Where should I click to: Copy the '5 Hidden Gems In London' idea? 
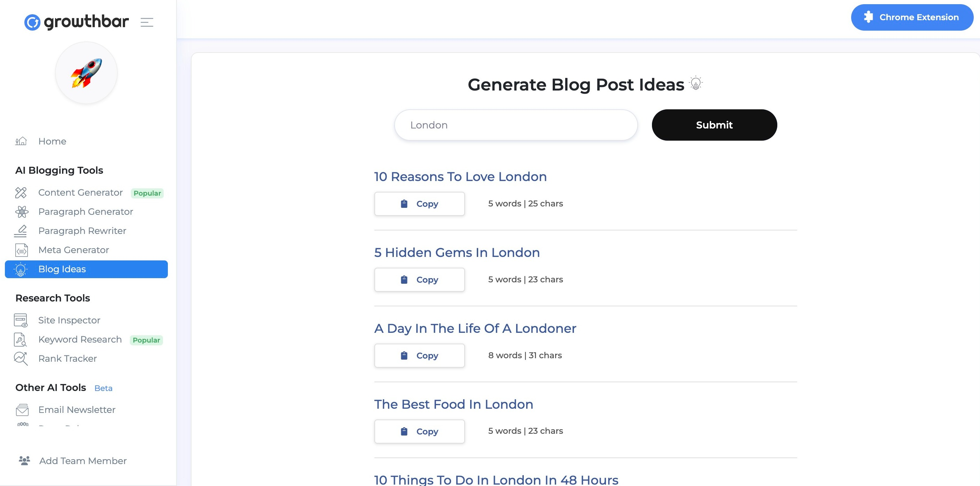(x=419, y=280)
